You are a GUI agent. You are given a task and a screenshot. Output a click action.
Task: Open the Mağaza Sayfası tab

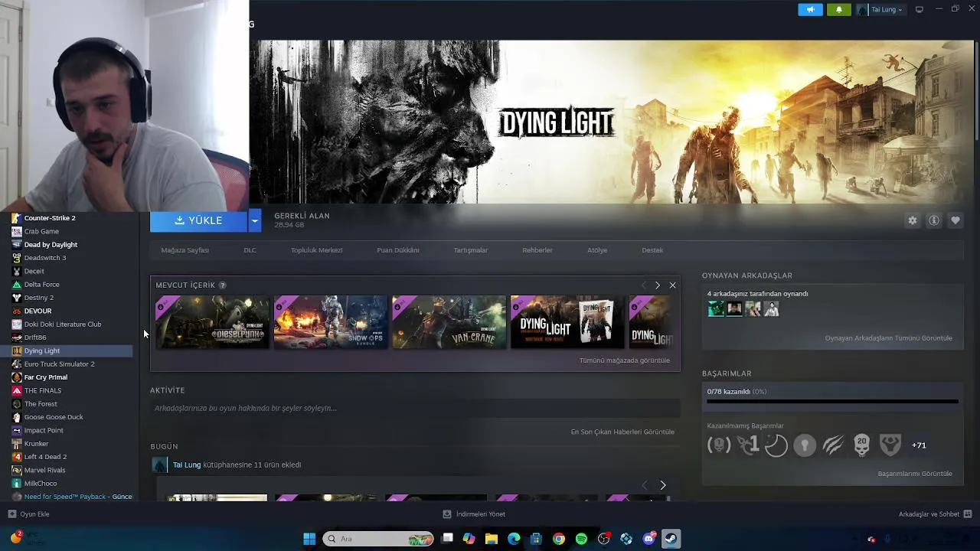185,250
